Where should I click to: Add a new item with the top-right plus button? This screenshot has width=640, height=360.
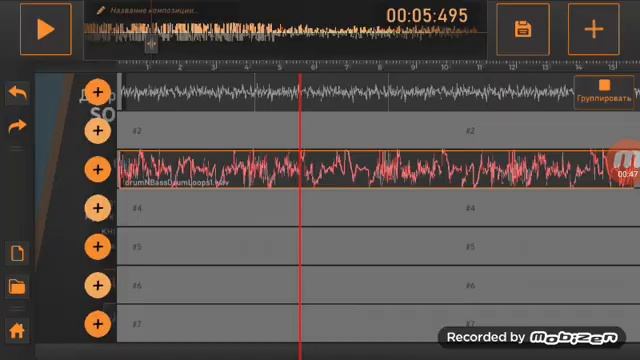(593, 29)
